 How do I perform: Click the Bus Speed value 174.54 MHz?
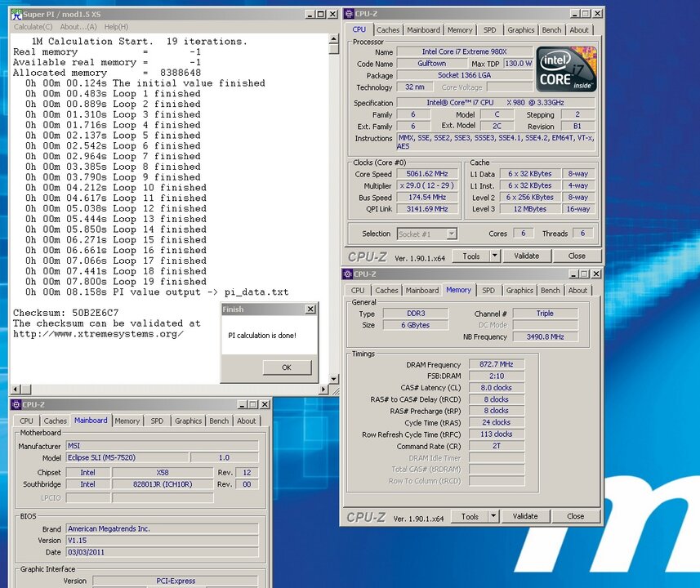427,197
